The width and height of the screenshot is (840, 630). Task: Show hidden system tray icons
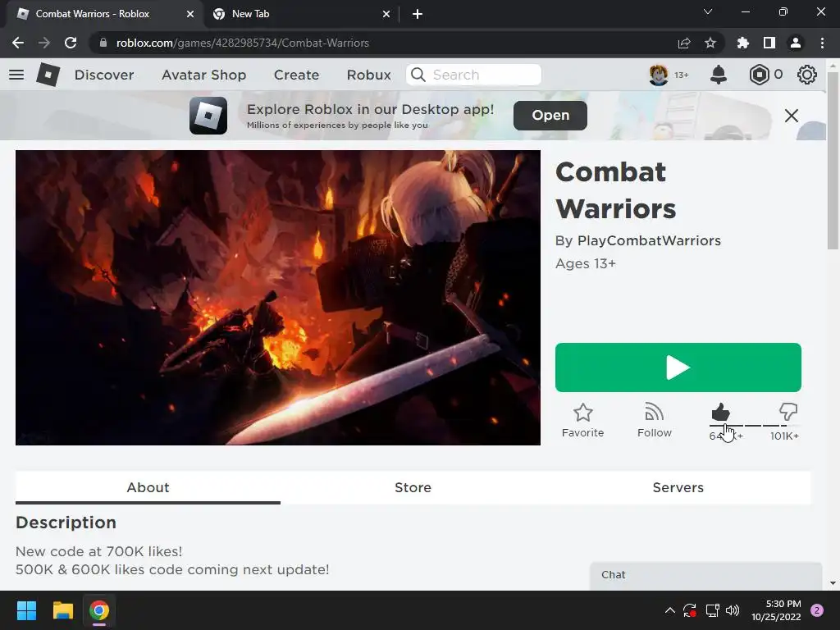pos(669,610)
